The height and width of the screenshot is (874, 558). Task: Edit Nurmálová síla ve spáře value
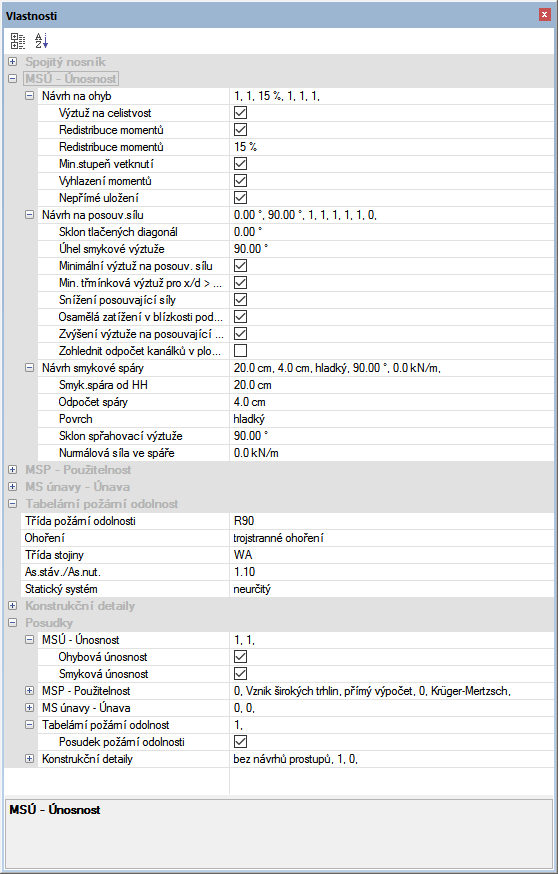[391, 453]
